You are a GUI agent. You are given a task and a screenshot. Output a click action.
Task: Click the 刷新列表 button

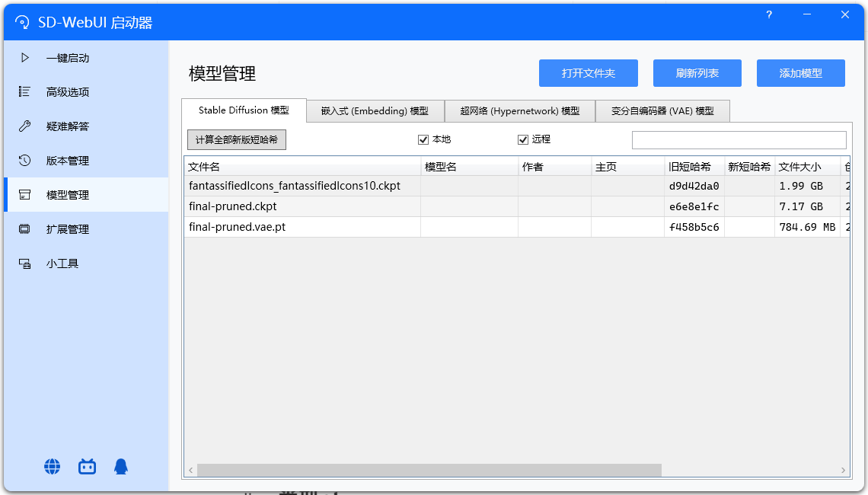click(697, 73)
